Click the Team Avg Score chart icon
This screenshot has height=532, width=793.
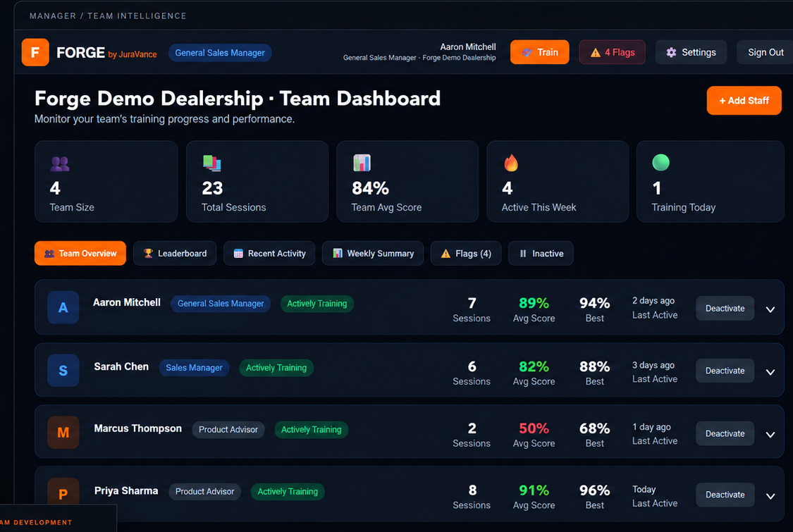tap(362, 163)
